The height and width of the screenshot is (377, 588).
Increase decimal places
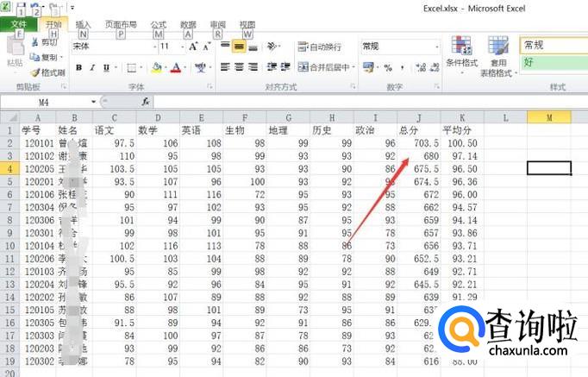pos(421,67)
